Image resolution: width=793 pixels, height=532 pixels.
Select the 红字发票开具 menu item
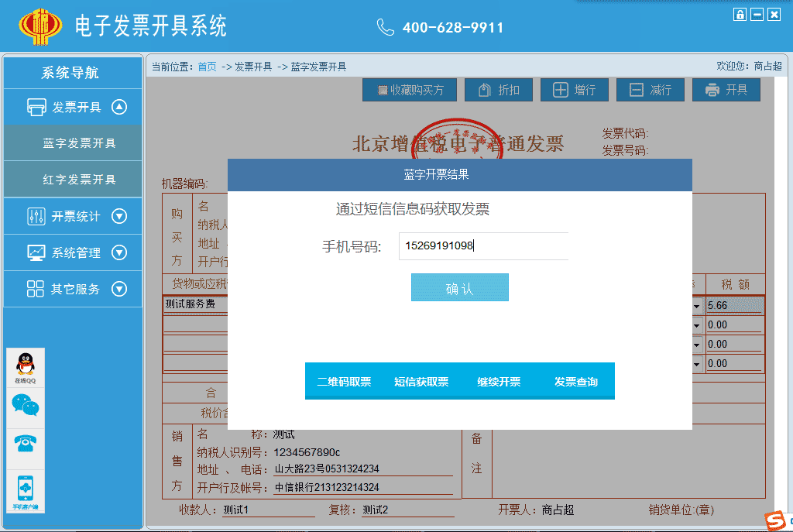coord(79,180)
